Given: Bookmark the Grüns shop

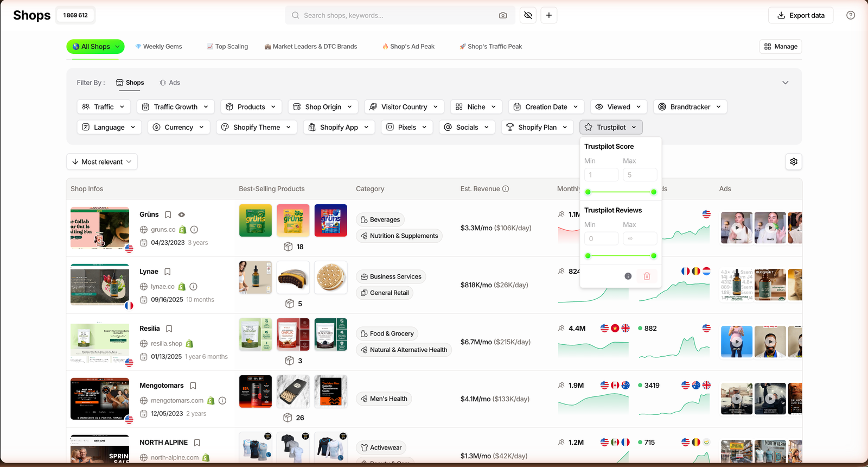Looking at the screenshot, I should (168, 214).
